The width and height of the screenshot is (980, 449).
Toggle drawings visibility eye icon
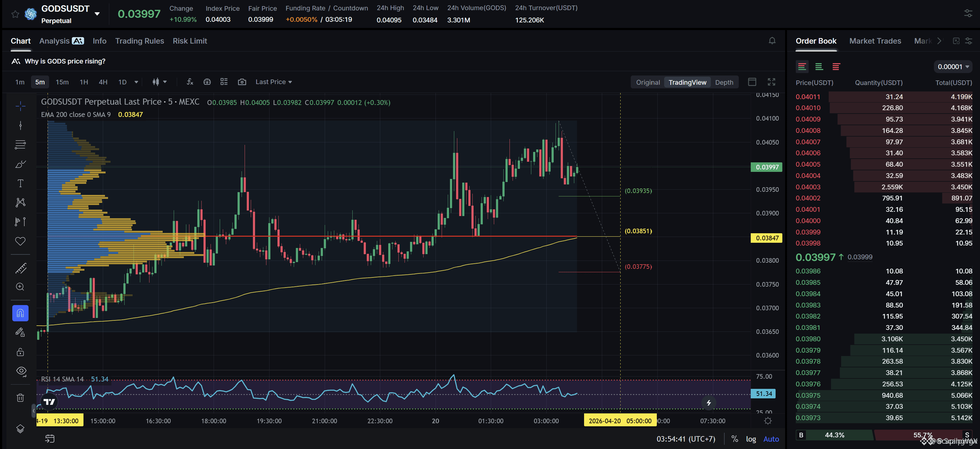pyautogui.click(x=21, y=371)
